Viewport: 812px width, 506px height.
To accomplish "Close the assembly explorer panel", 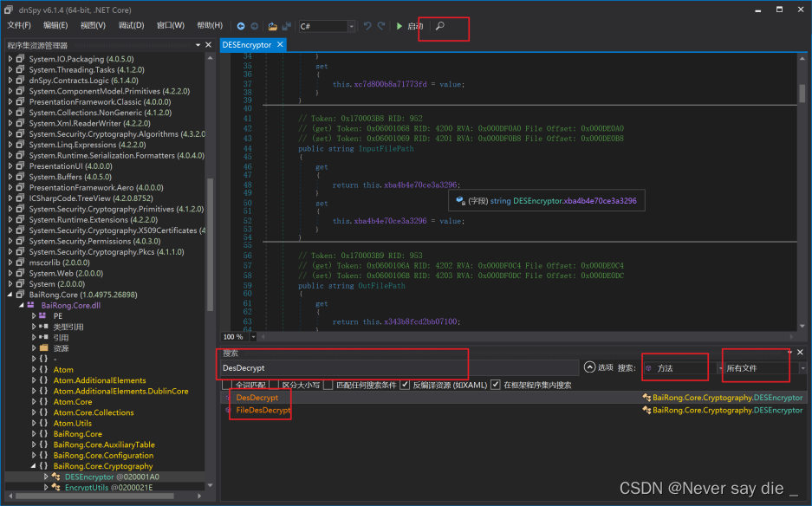I will (x=208, y=45).
